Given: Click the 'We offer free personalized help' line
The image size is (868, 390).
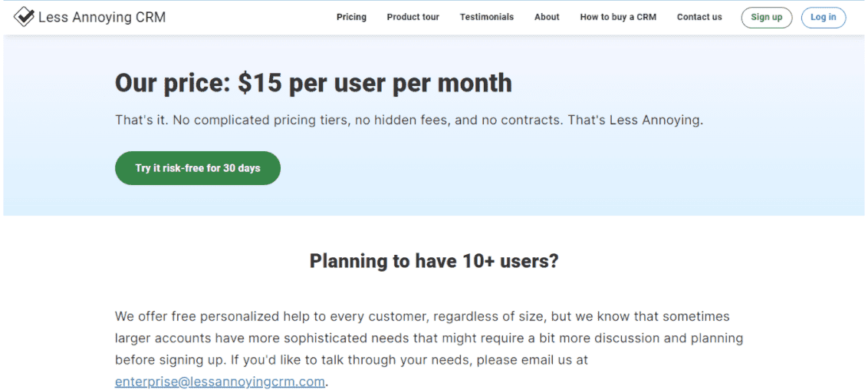Looking at the screenshot, I should click(x=422, y=317).
